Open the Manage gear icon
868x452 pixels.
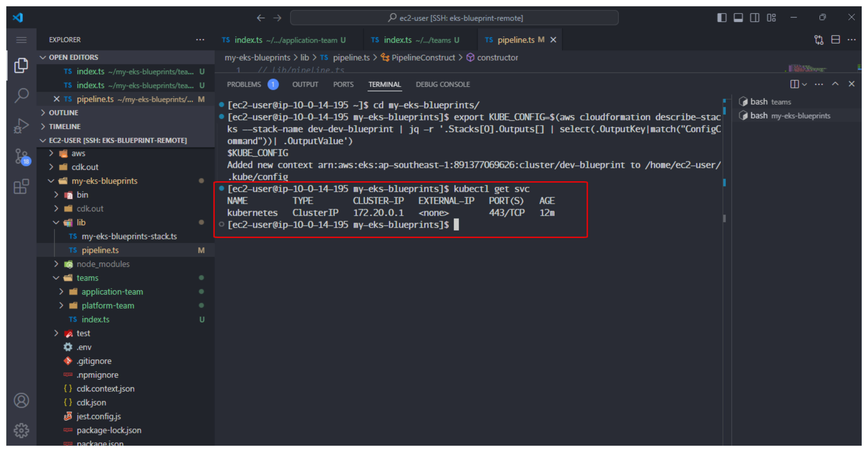(21, 430)
